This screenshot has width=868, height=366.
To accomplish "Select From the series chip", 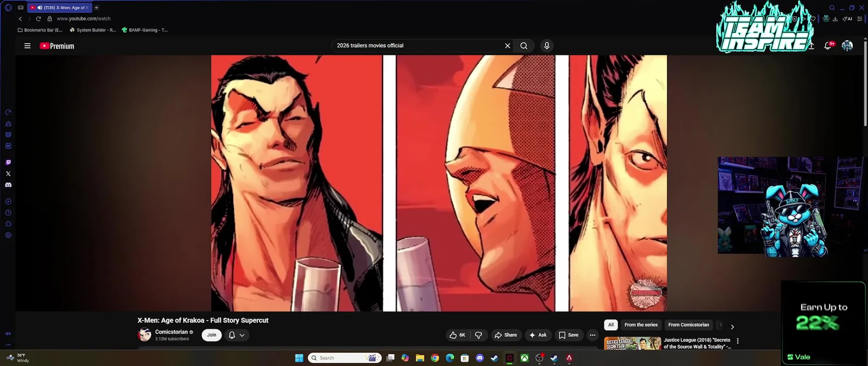I will tap(641, 325).
